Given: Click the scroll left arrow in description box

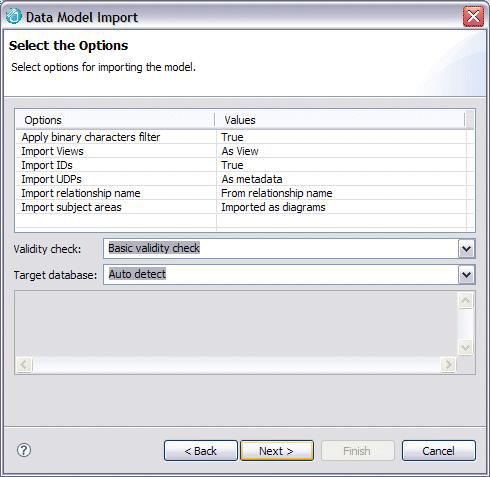Looking at the screenshot, I should click(24, 364).
